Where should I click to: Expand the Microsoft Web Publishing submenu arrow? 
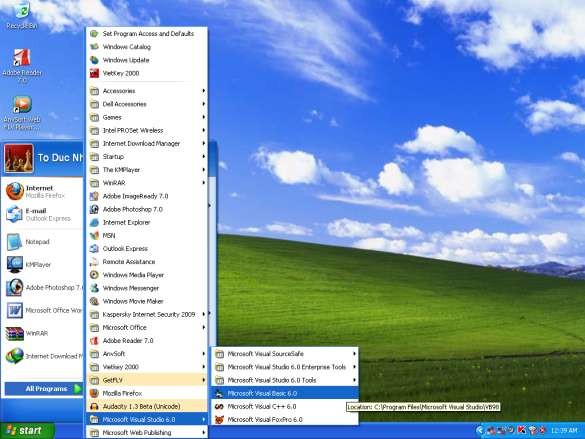(204, 433)
